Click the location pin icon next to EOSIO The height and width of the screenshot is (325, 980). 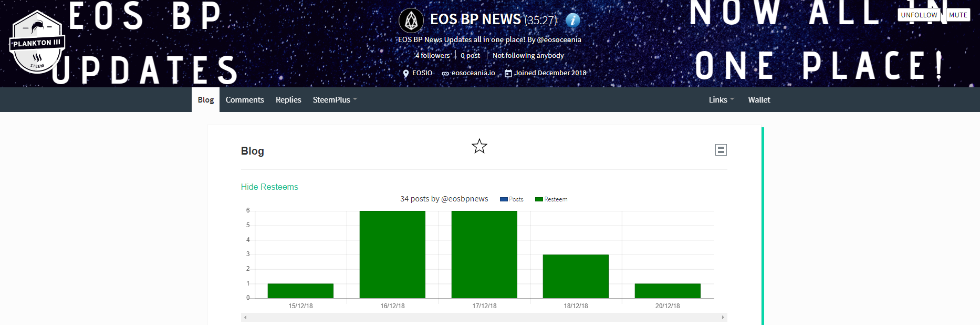point(405,74)
